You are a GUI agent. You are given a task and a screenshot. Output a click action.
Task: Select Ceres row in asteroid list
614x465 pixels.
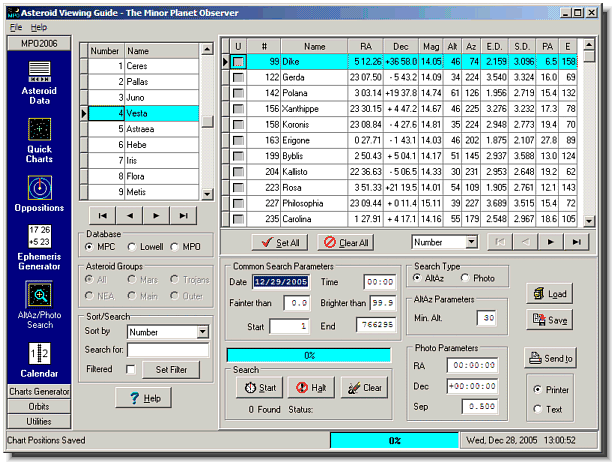coord(143,66)
